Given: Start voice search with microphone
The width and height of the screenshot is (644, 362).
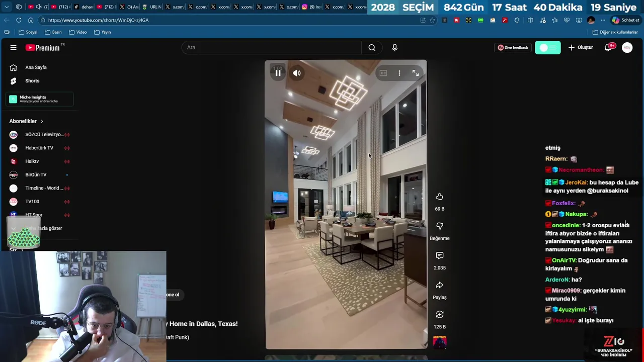Looking at the screenshot, I should coord(394,47).
